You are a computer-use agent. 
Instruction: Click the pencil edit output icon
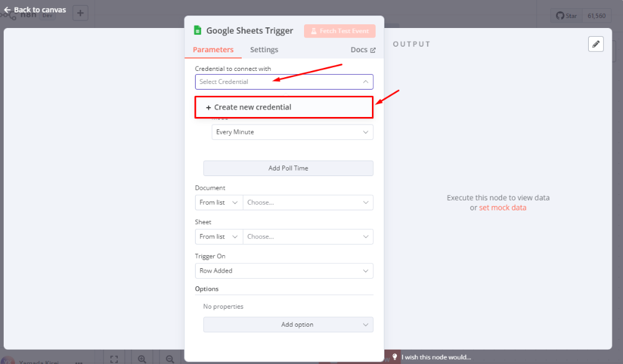[x=596, y=44]
